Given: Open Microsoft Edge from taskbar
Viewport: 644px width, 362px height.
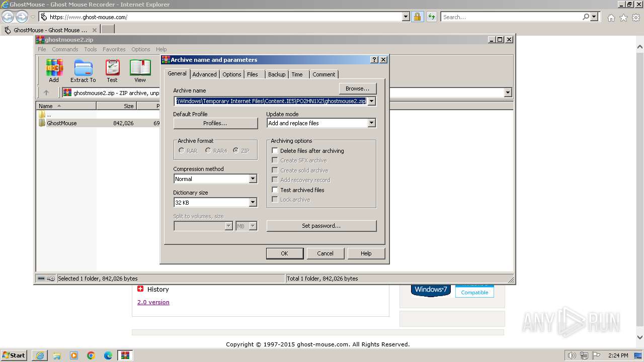Looking at the screenshot, I should (x=108, y=355).
